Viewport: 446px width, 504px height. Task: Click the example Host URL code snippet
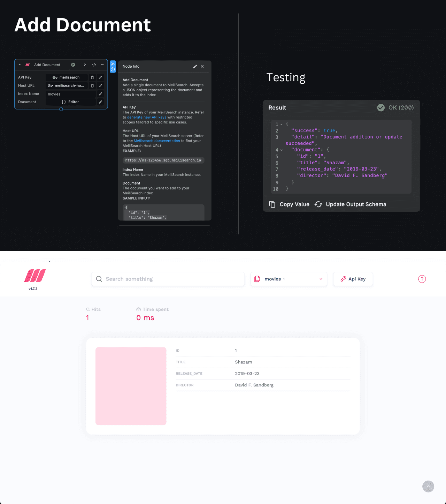point(163,160)
